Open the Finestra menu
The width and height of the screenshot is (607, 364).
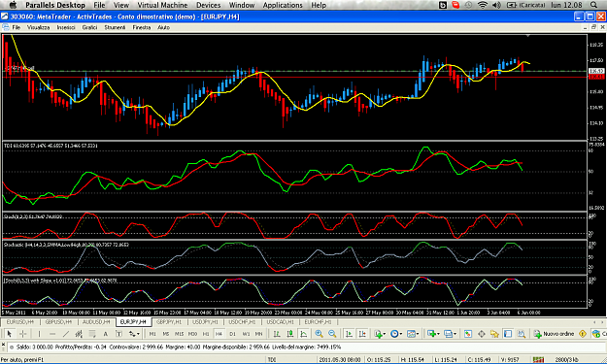(142, 27)
